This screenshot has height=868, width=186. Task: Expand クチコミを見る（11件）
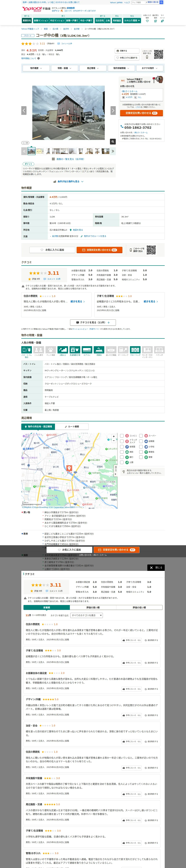pyautogui.click(x=93, y=322)
